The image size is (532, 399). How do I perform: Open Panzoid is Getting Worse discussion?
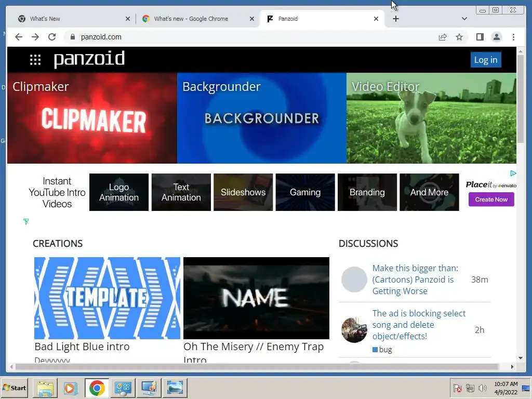click(x=415, y=279)
